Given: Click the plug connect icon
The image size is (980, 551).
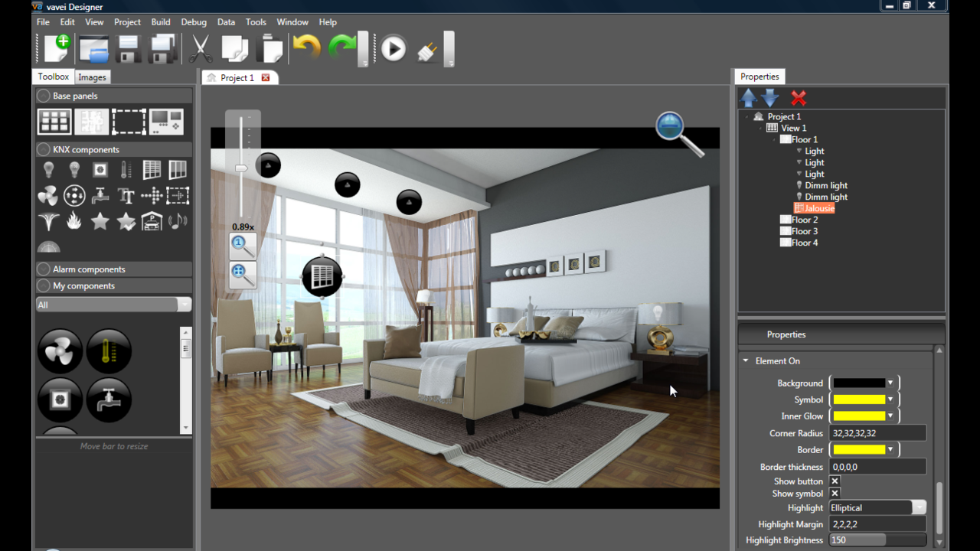Looking at the screenshot, I should [x=427, y=51].
